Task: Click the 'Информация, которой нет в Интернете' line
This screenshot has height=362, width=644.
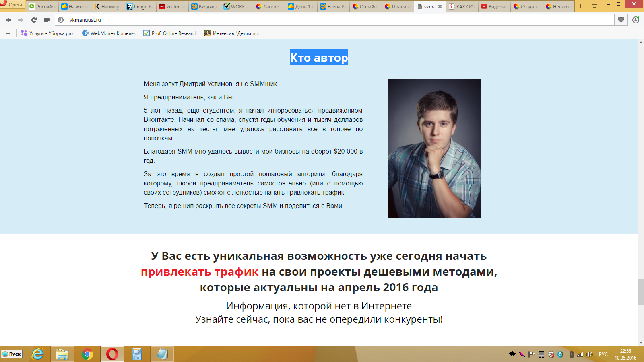Action: tap(319, 306)
